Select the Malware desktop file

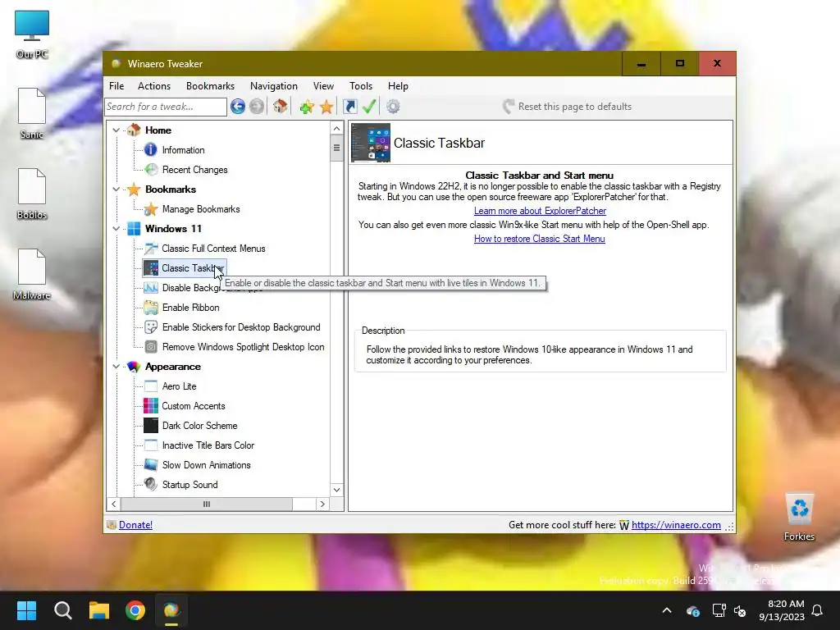pyautogui.click(x=32, y=274)
